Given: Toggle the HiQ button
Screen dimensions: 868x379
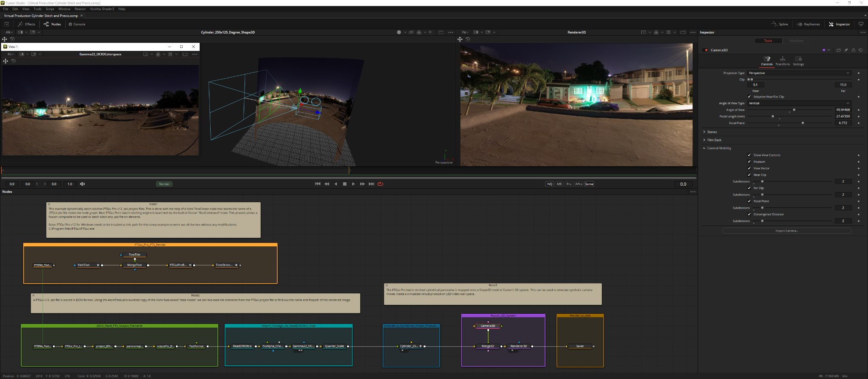Looking at the screenshot, I should pyautogui.click(x=550, y=184).
